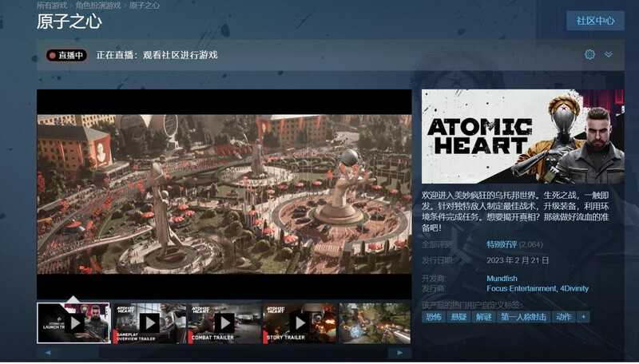The width and height of the screenshot is (639, 364).
Task: Open publisher 4Divinity link
Action: [574, 288]
